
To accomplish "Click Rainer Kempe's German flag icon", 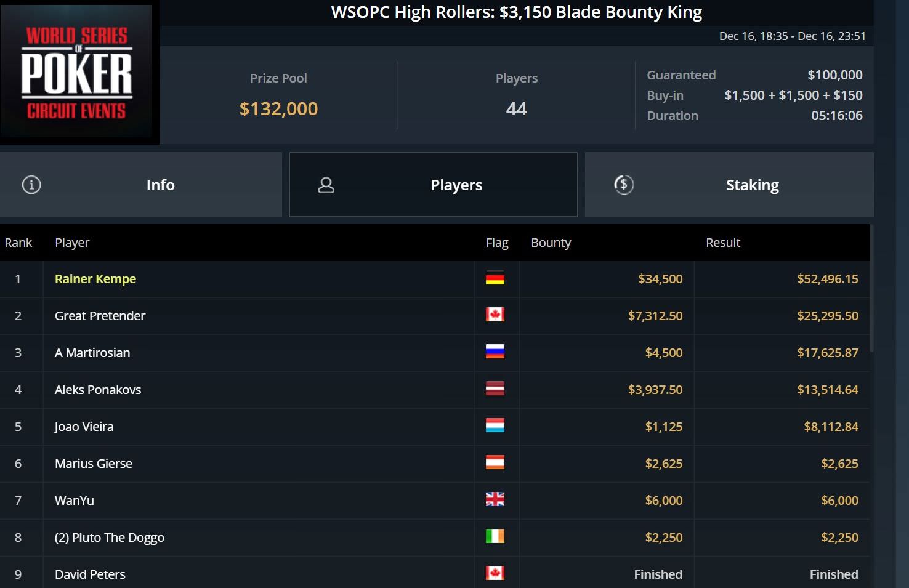I will point(495,278).
